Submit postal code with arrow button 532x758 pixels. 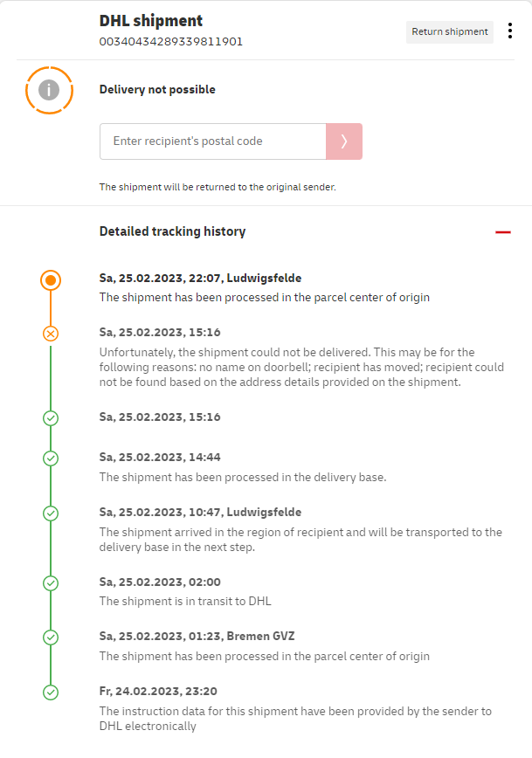(344, 141)
